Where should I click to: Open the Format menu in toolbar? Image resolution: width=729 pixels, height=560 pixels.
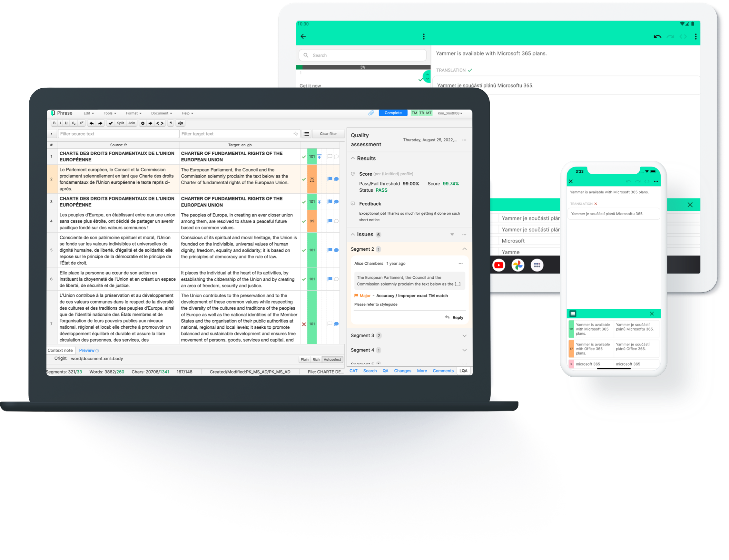point(131,113)
